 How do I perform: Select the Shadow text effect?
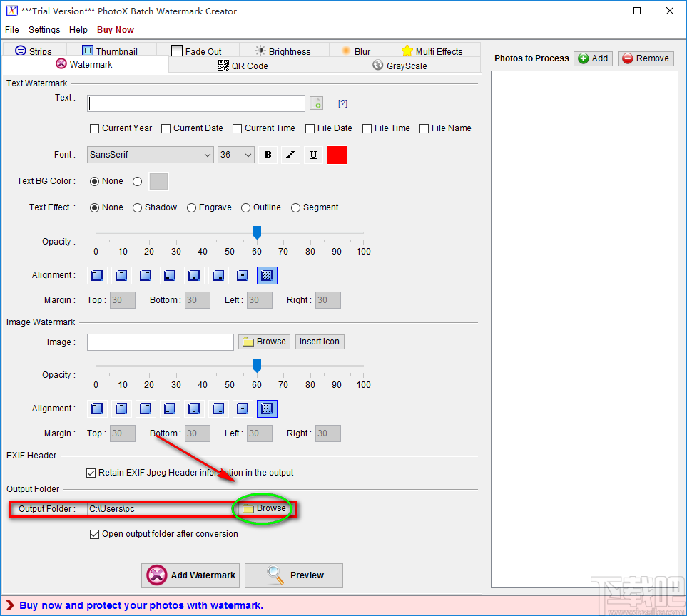(x=137, y=207)
